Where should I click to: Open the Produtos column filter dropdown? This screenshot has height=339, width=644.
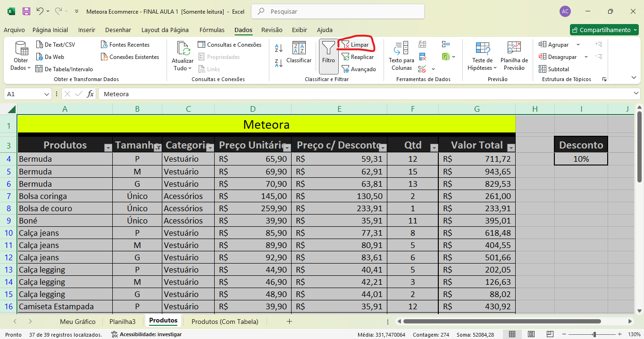click(108, 148)
